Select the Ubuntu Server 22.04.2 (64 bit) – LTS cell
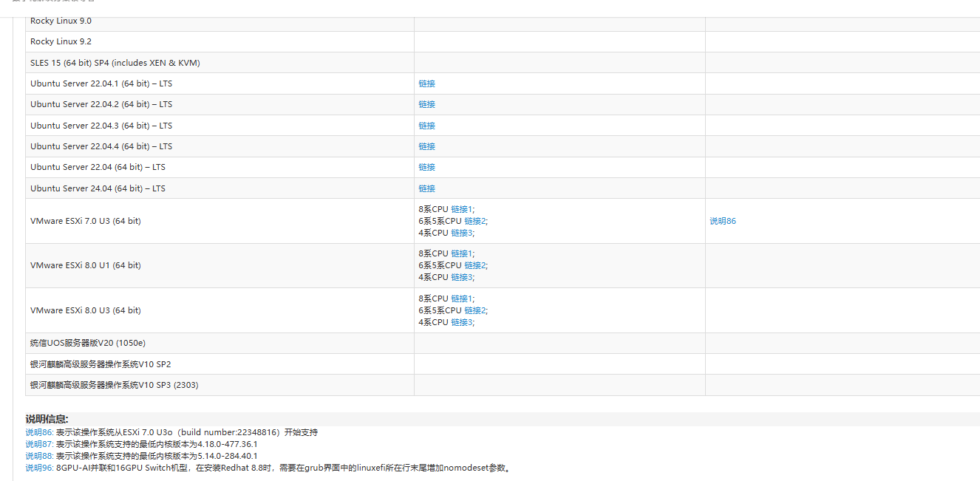The width and height of the screenshot is (980, 481). [x=220, y=104]
